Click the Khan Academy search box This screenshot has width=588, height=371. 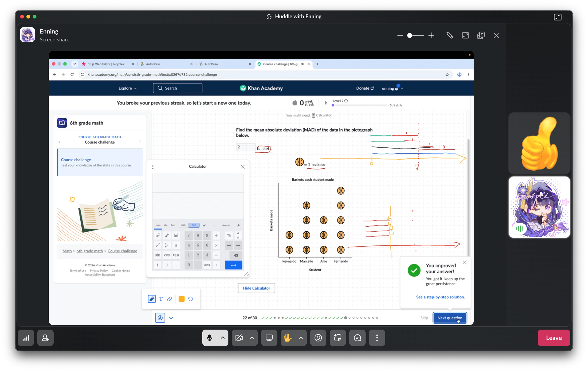click(177, 88)
